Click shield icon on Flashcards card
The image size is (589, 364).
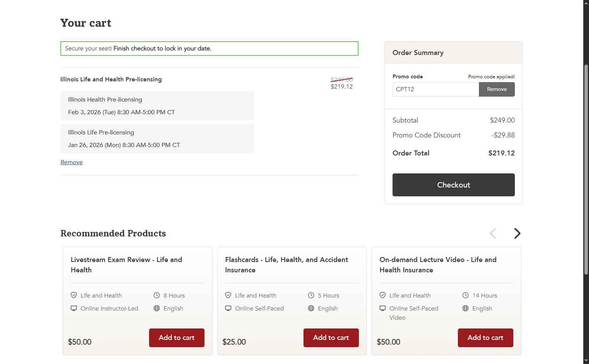[228, 295]
